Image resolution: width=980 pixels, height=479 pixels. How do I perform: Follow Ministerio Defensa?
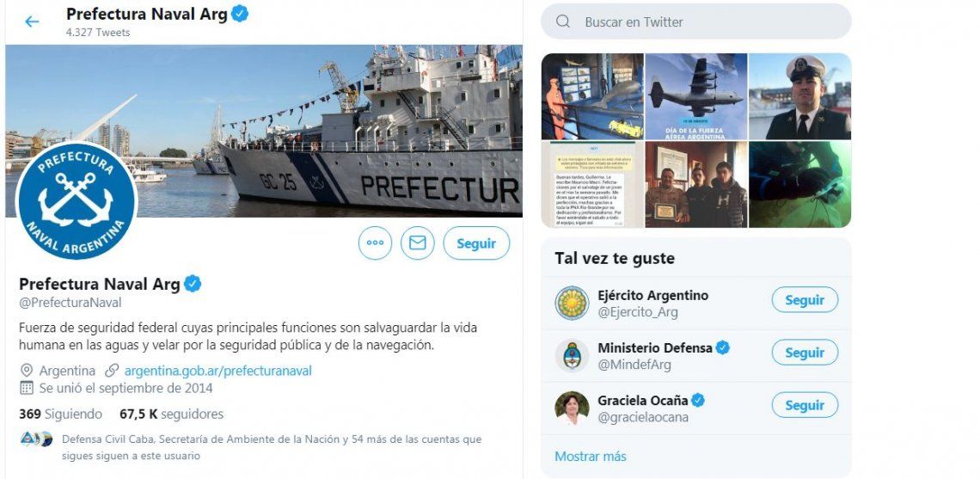pos(805,352)
